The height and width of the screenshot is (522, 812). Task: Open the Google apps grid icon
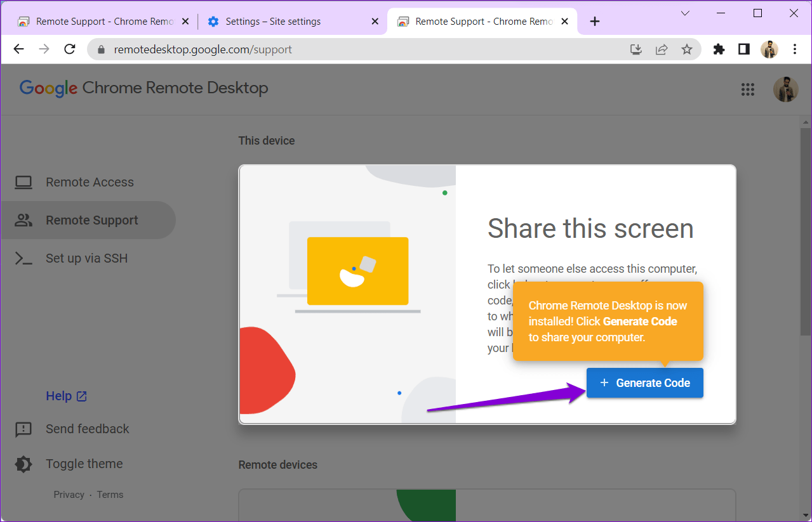(747, 89)
